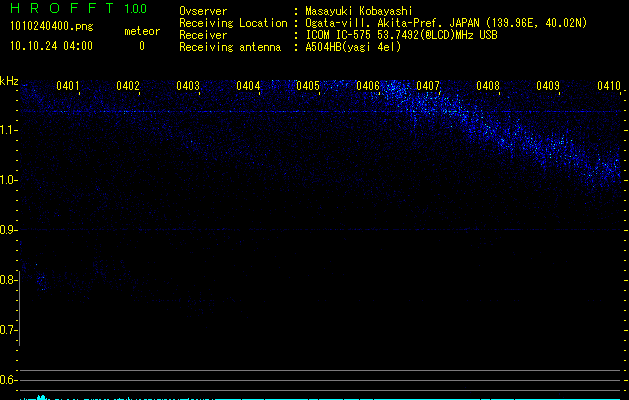Click the 0406 time marker

[x=368, y=86]
